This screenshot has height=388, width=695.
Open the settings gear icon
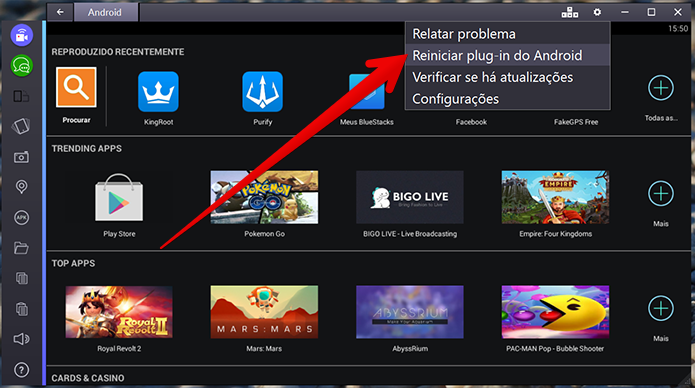(x=597, y=12)
